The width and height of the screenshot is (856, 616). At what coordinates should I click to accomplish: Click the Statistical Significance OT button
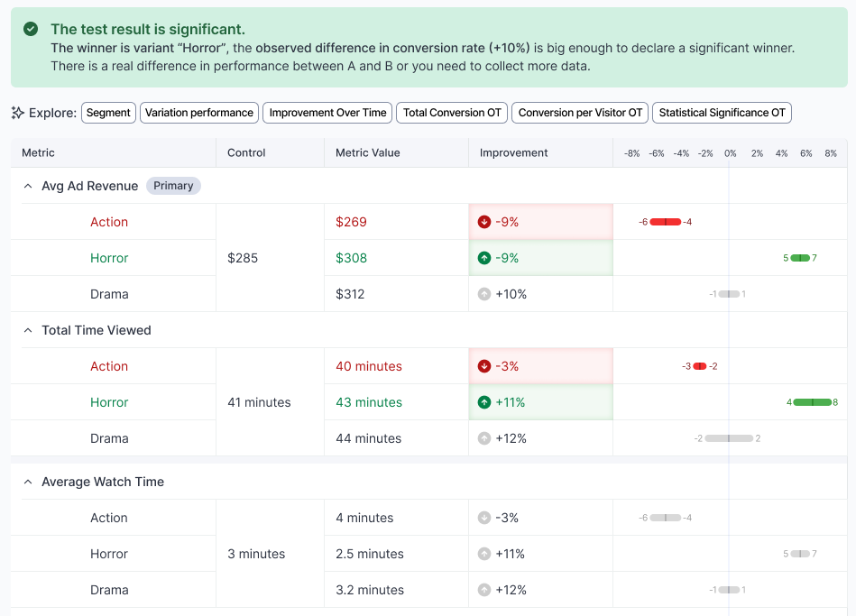point(722,113)
